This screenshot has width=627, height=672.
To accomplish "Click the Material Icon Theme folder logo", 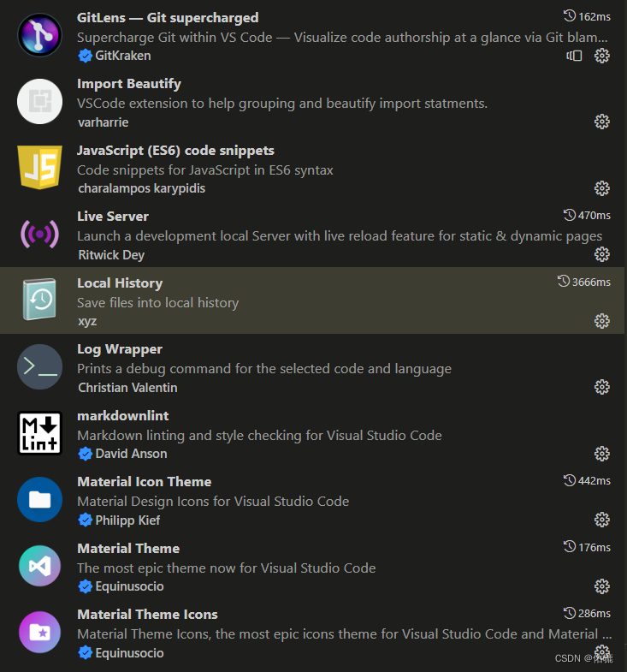I will [x=40, y=499].
